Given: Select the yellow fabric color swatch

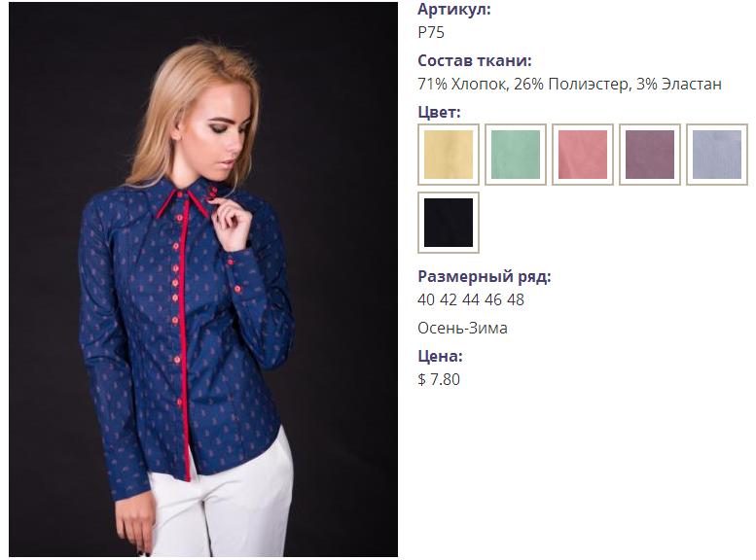Looking at the screenshot, I should click(449, 155).
